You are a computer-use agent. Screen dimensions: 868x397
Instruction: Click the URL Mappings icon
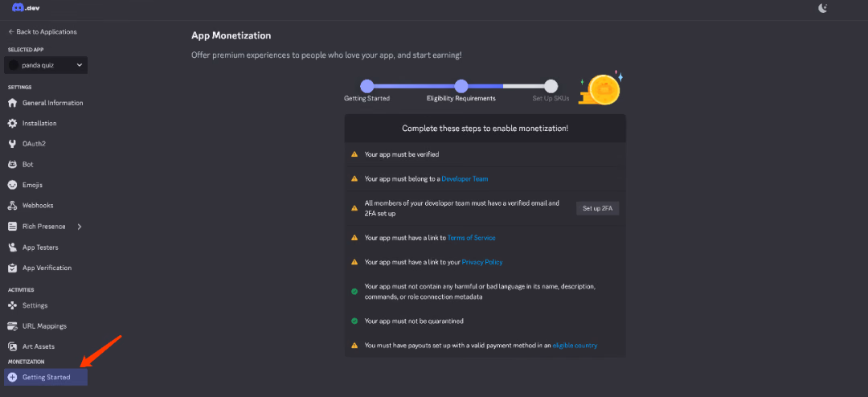pyautogui.click(x=12, y=326)
